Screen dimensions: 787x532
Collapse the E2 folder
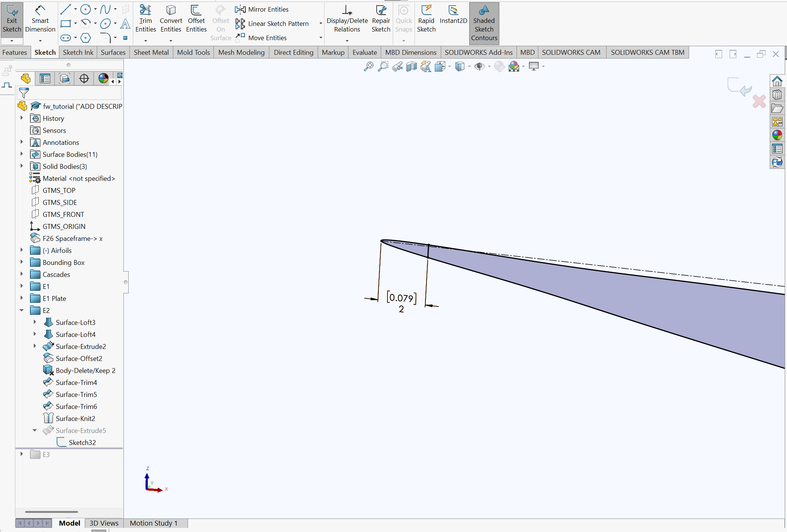tap(22, 310)
